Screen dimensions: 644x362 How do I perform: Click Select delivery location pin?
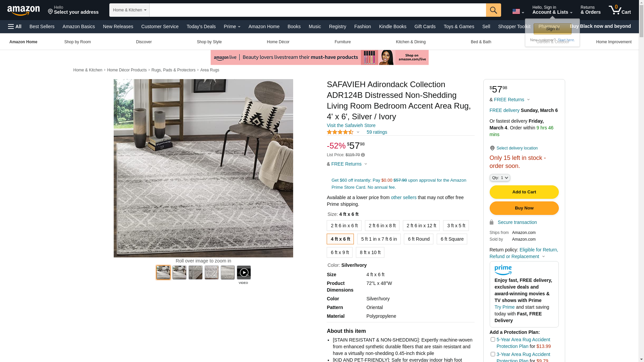492,148
